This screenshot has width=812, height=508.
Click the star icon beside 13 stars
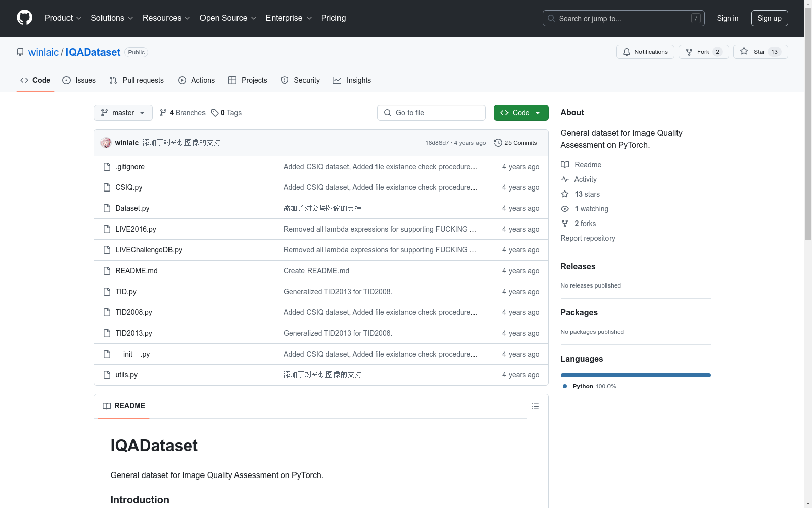(x=565, y=194)
